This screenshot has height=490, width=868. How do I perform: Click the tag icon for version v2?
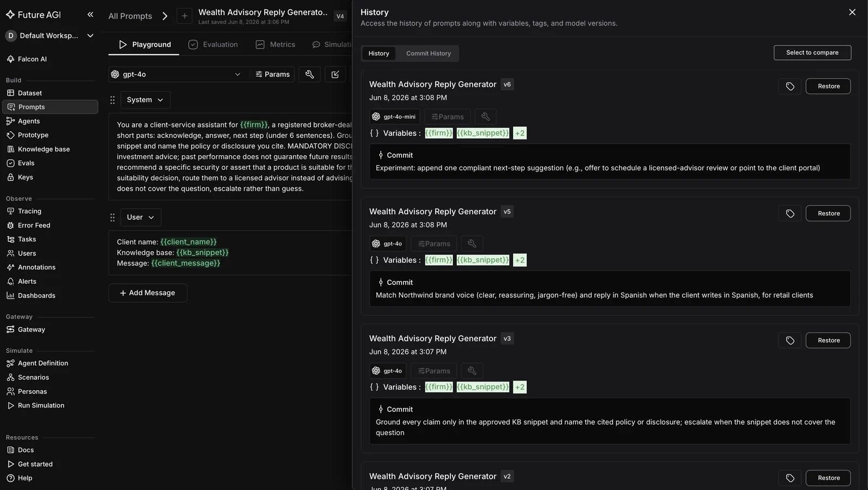[x=790, y=478]
